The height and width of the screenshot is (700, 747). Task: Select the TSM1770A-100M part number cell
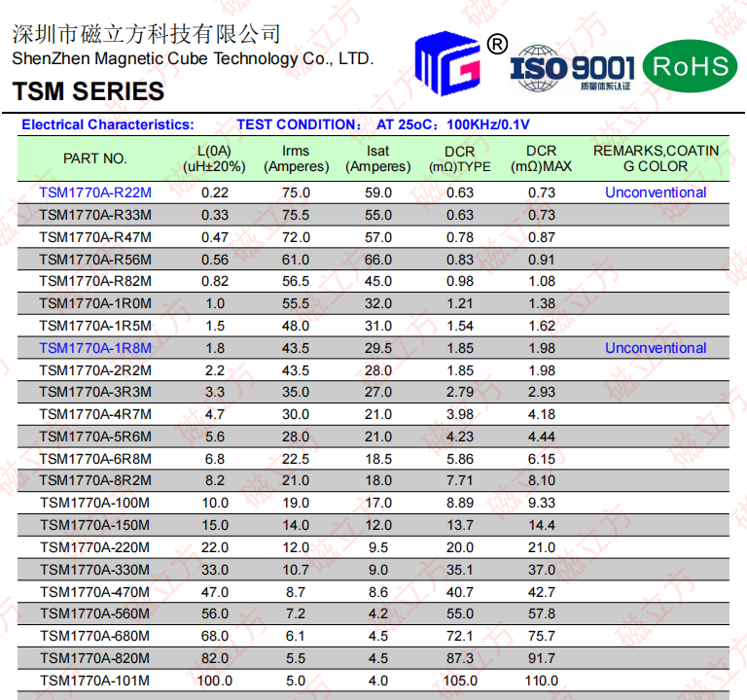(x=95, y=503)
